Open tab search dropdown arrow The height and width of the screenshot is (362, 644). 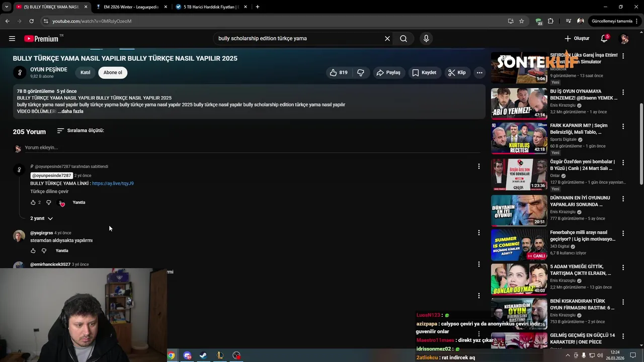pos(7,7)
